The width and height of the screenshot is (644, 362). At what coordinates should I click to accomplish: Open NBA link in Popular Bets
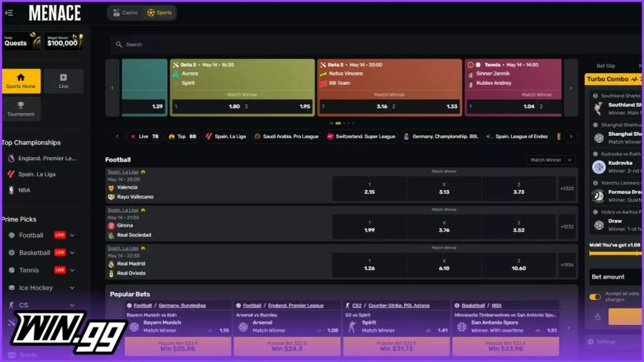497,306
